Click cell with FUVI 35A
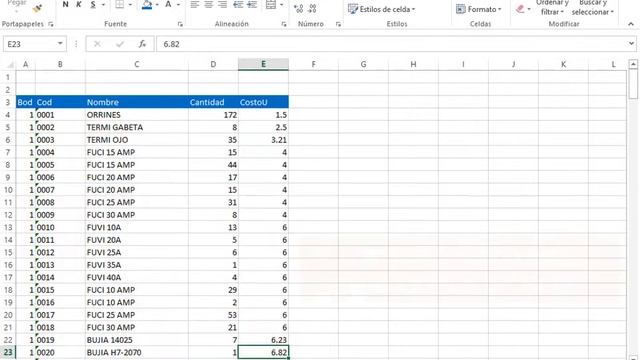 point(137,265)
